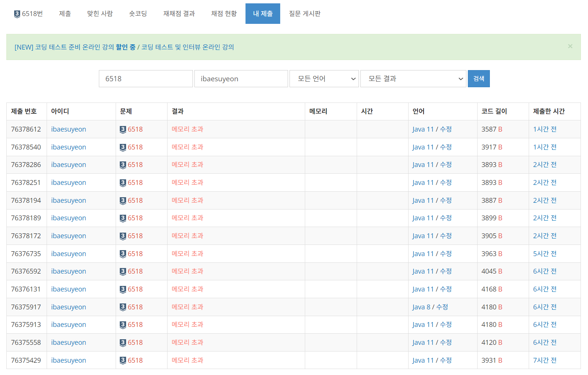Click the tier badge icon in row 76375429
Viewport: 588px width, 375px height.
click(123, 360)
